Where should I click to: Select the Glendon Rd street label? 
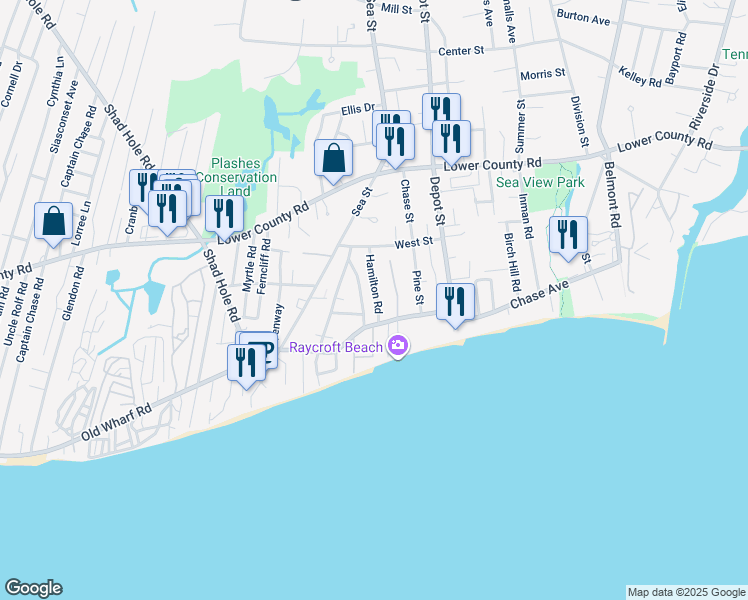[73, 293]
